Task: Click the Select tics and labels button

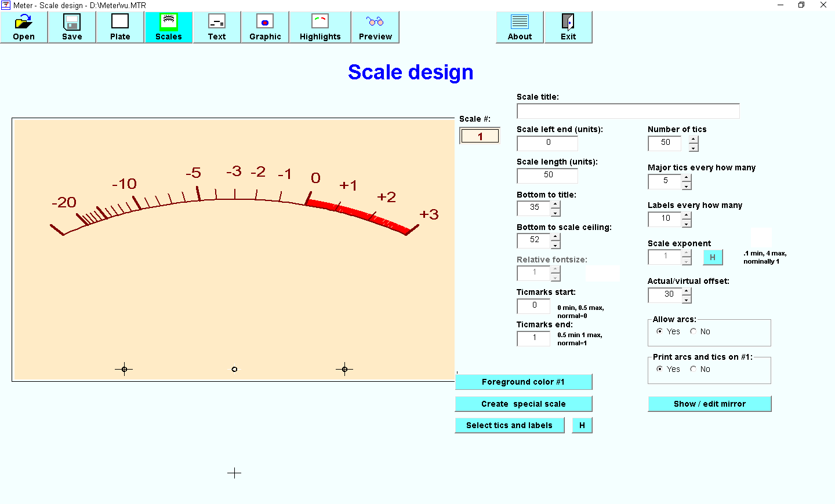Action: click(x=509, y=425)
